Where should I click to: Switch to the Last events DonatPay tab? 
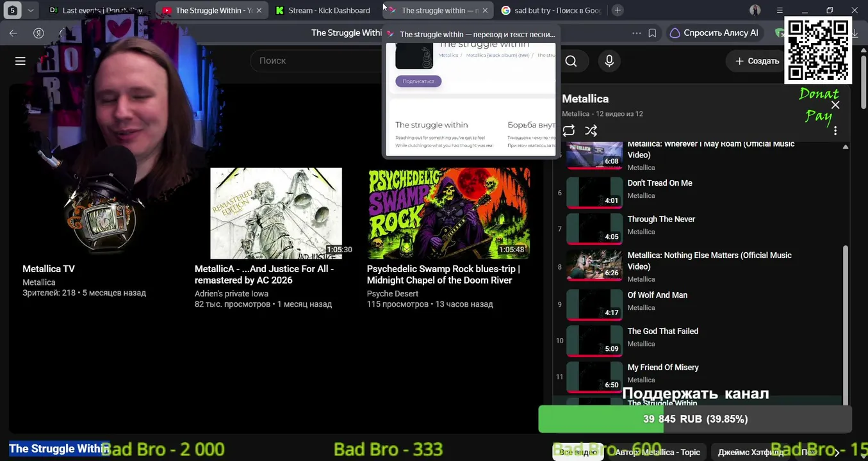click(x=96, y=10)
